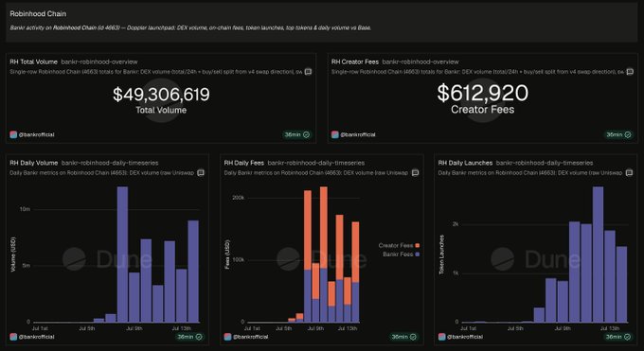This screenshot has height=351, width=644.
Task: Open description icon in RH Daily Launches panel
Action: pos(629,173)
